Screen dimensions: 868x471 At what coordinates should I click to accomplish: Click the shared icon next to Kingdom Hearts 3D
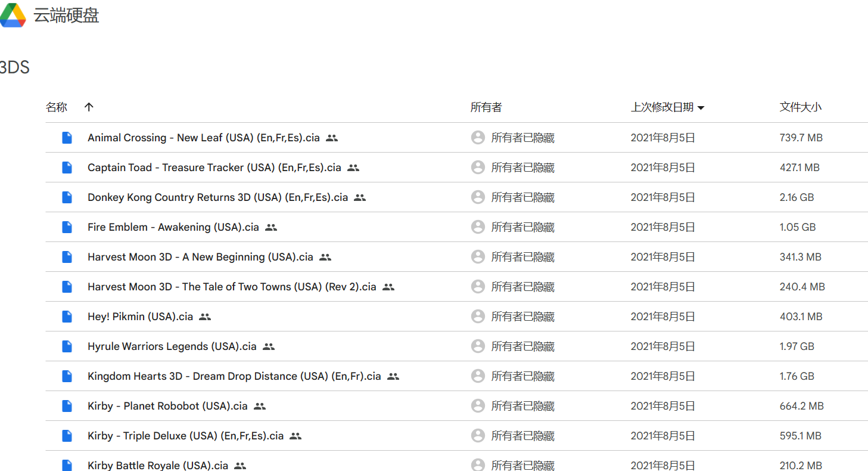tap(393, 376)
